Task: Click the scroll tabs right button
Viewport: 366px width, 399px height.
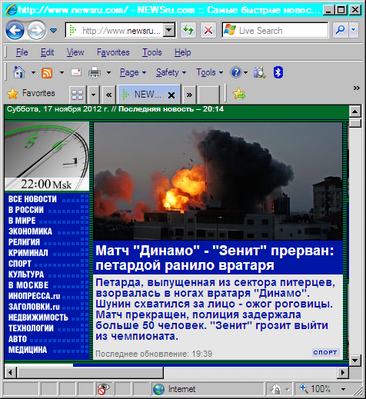Action: point(189,95)
